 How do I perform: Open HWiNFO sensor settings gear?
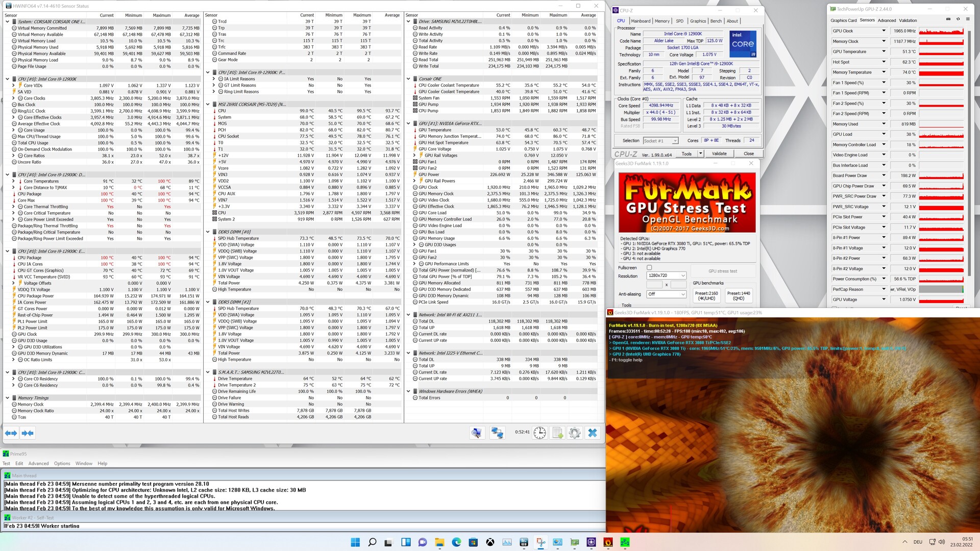coord(575,433)
